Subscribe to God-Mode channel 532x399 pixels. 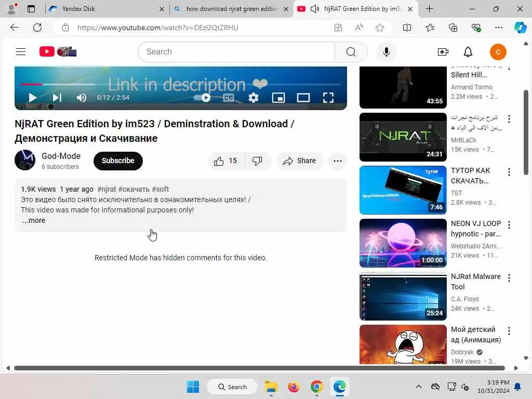(x=118, y=161)
